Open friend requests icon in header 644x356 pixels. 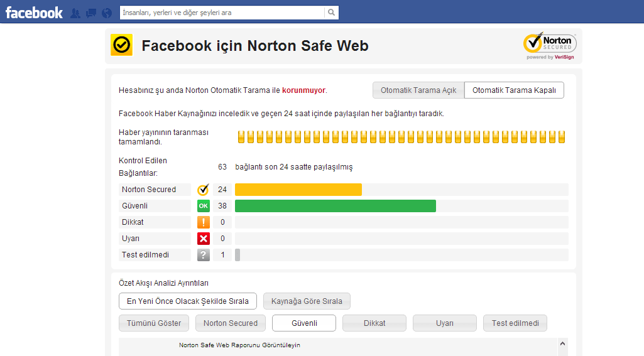tap(75, 13)
